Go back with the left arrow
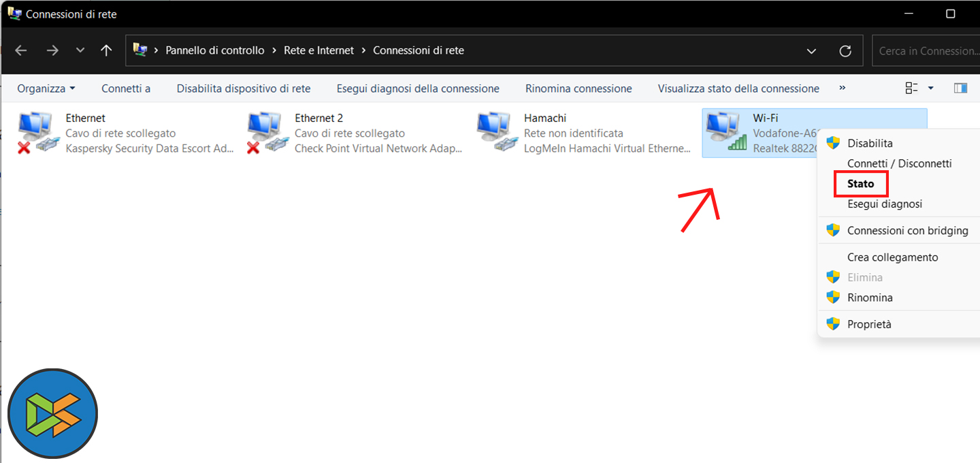 [21, 50]
